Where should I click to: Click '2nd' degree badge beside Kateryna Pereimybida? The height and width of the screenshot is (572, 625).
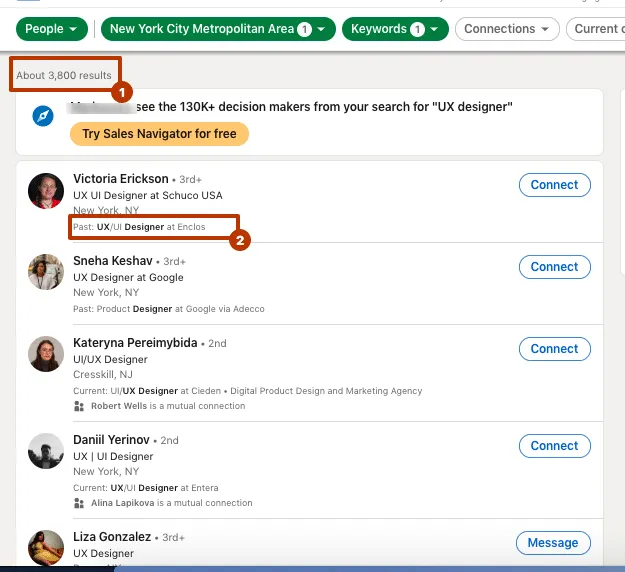217,344
